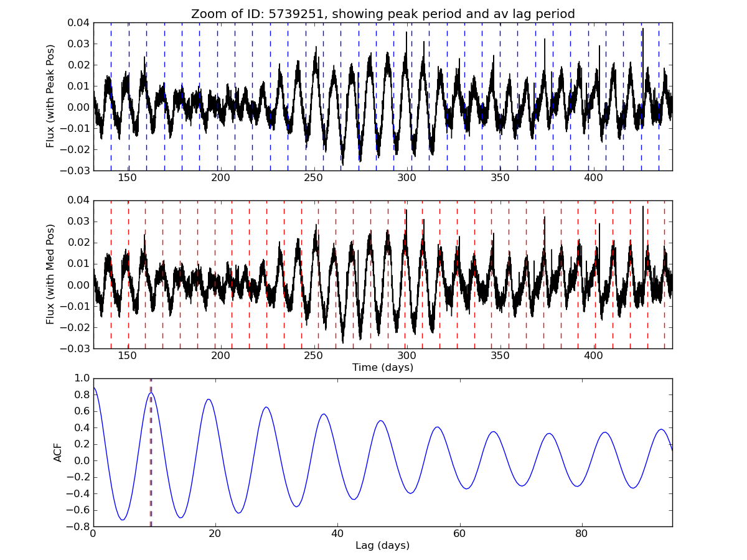Click the deepest flux minimum in the top plot

point(342,164)
